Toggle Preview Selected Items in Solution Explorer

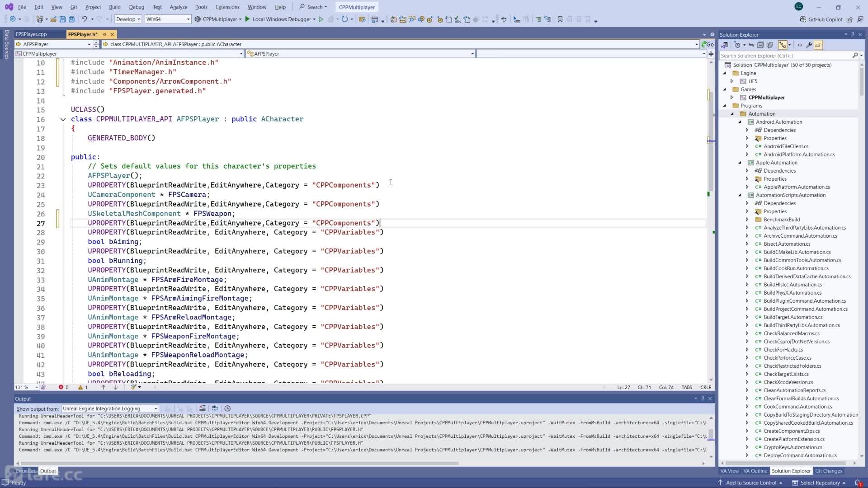click(818, 45)
